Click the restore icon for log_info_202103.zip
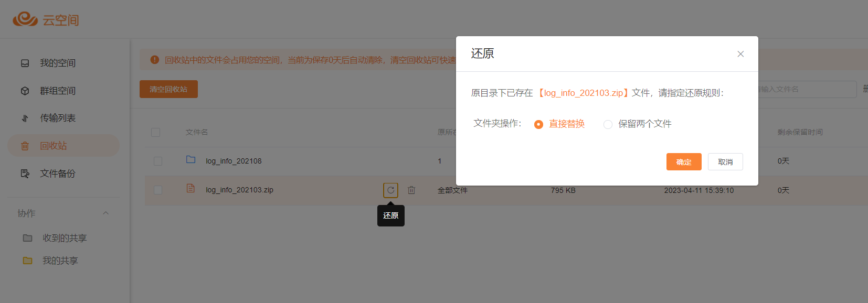Image resolution: width=868 pixels, height=303 pixels. coord(390,190)
